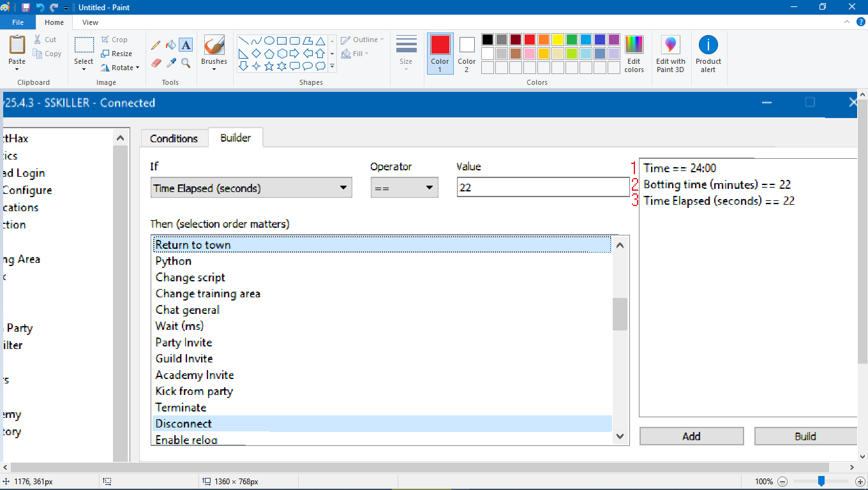Click the Edit colors icon
This screenshot has height=490, width=868.
[x=634, y=54]
